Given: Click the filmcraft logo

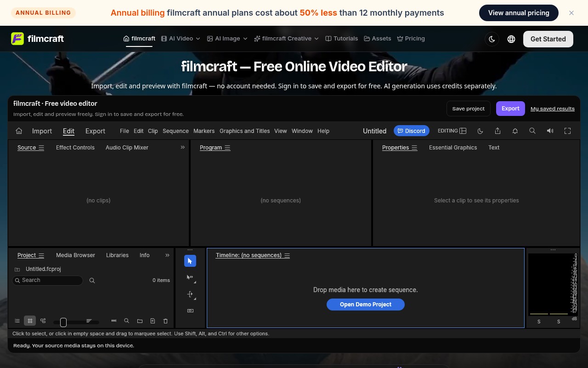Looking at the screenshot, I should coord(38,39).
